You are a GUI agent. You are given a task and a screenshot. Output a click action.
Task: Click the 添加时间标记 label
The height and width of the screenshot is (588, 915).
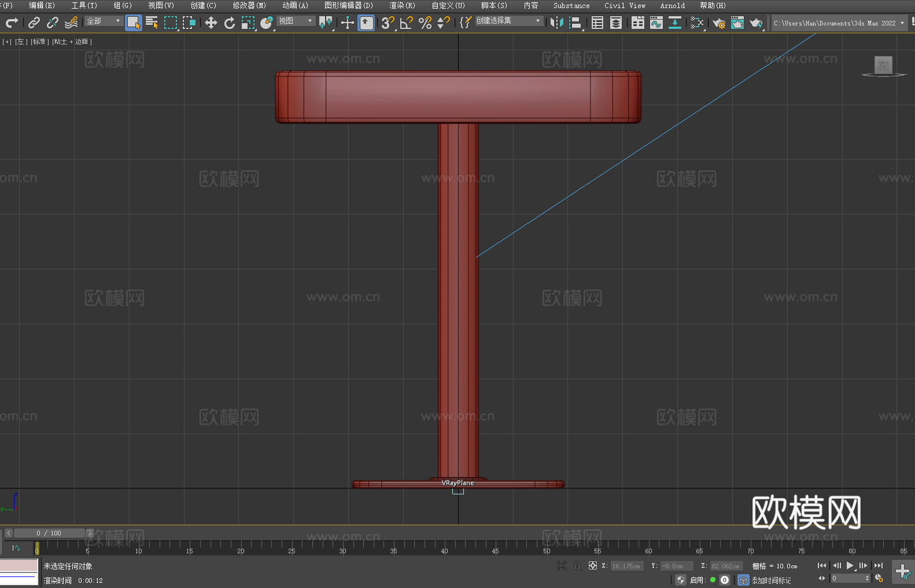(x=771, y=580)
